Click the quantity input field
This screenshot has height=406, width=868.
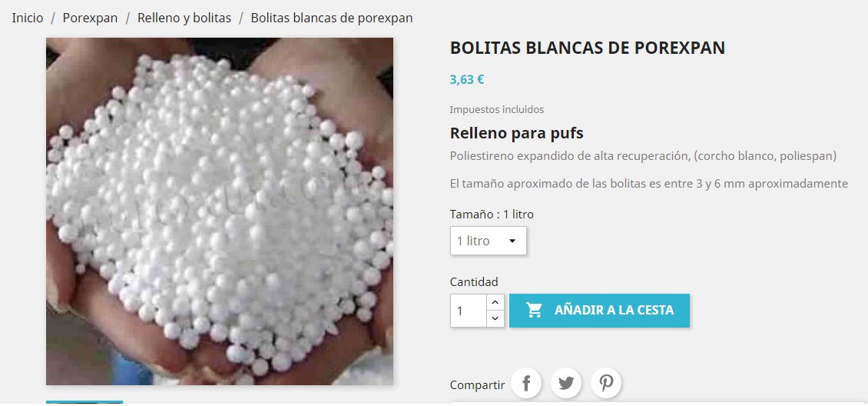(x=469, y=311)
